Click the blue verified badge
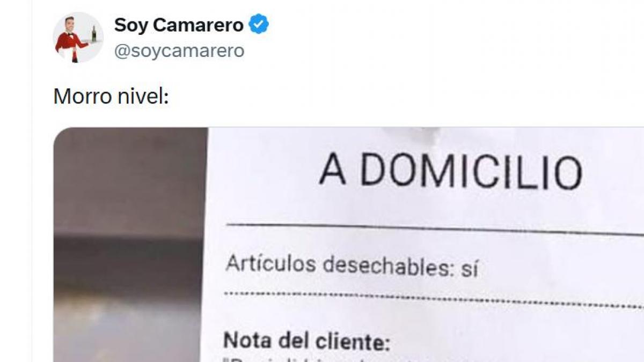The width and height of the screenshot is (644, 362). (259, 24)
